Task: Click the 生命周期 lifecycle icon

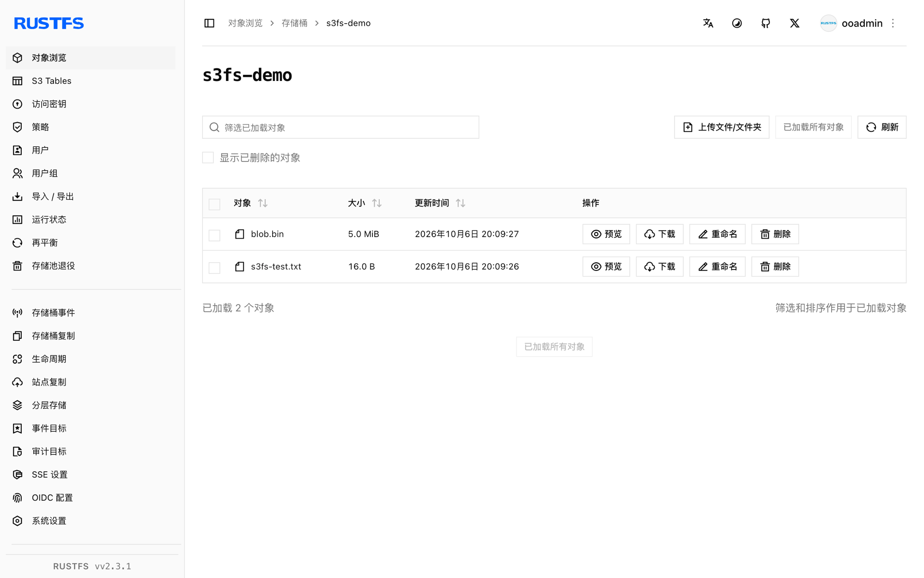Action: (18, 359)
